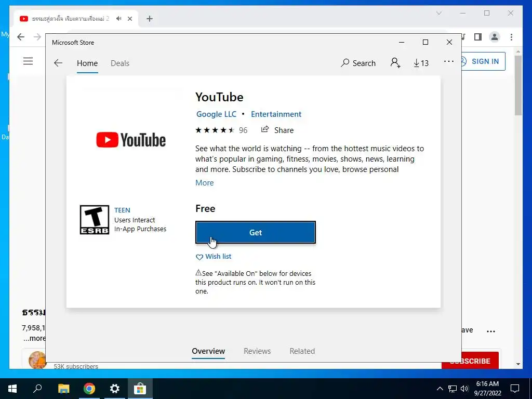Mute the Chrome YouTube tab audio icon

tap(119, 19)
